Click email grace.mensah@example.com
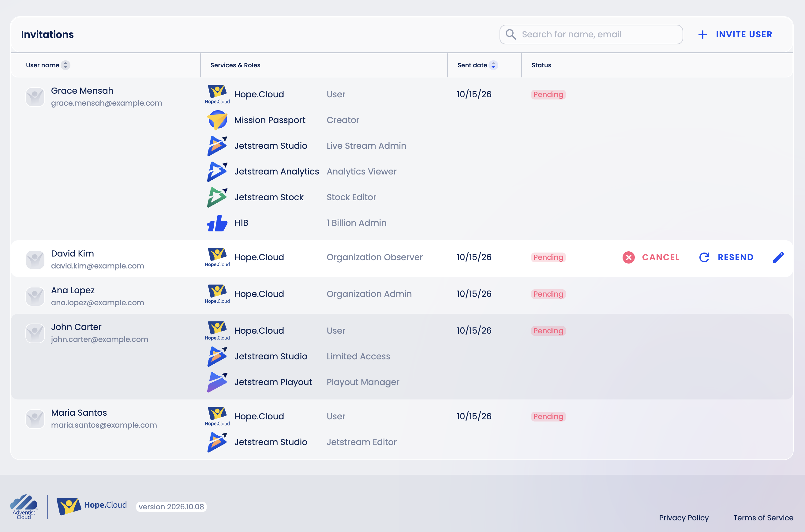805x532 pixels. [107, 103]
